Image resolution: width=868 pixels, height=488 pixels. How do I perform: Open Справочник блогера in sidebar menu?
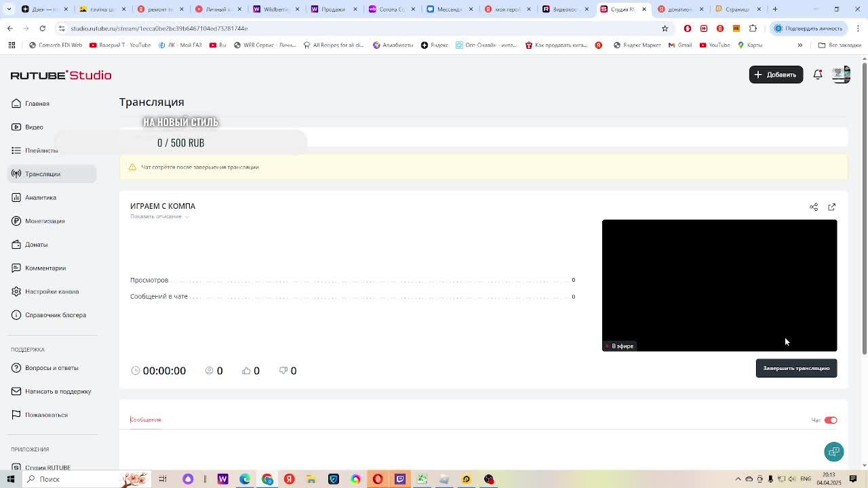tap(56, 315)
